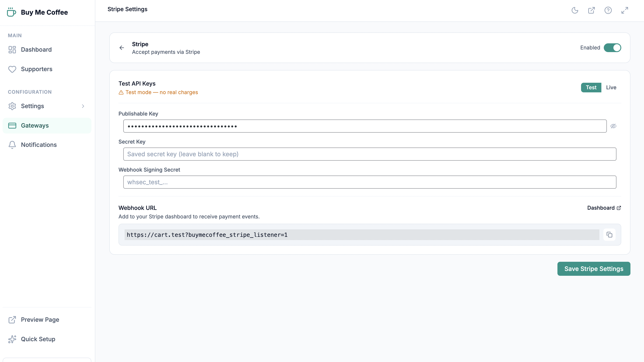Click the Stripe gateway heading

140,44
